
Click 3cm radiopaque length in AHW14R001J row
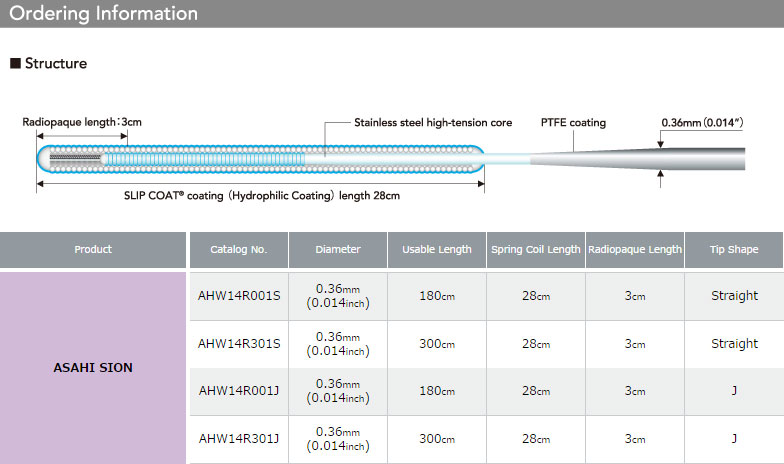635,391
